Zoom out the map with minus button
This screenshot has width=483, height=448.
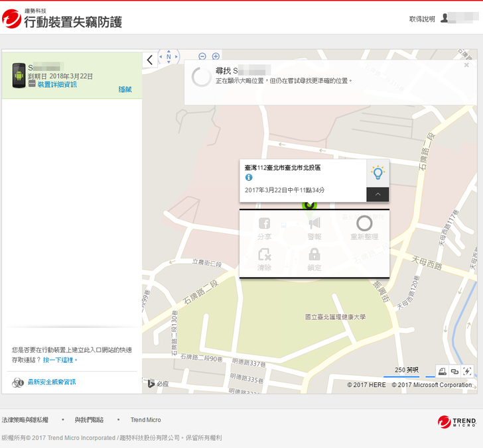click(202, 56)
